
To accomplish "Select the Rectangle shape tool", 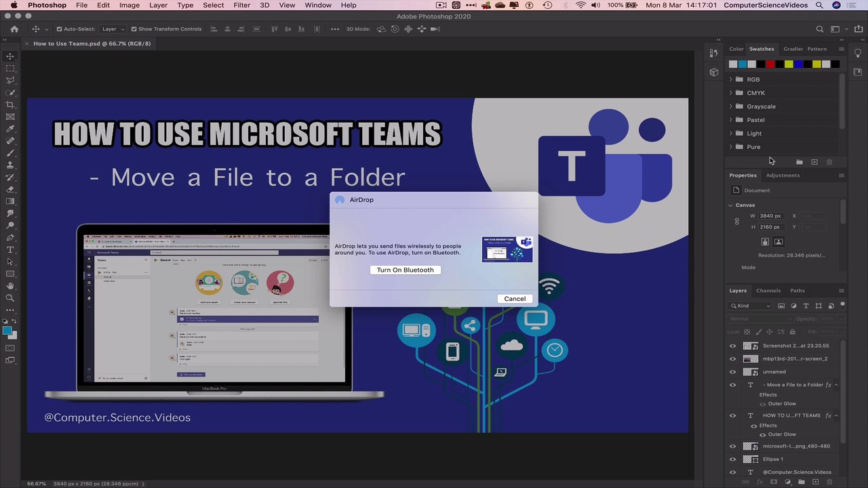I will tap(10, 274).
